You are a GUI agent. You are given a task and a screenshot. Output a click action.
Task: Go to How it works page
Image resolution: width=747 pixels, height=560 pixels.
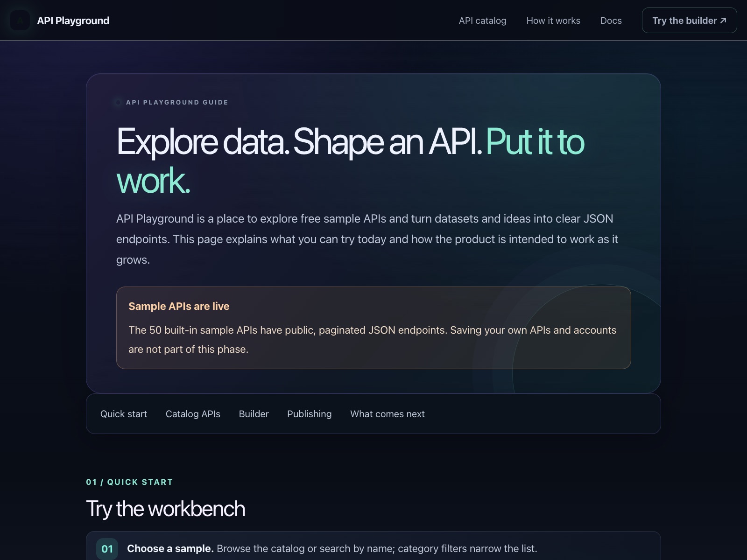pyautogui.click(x=553, y=21)
